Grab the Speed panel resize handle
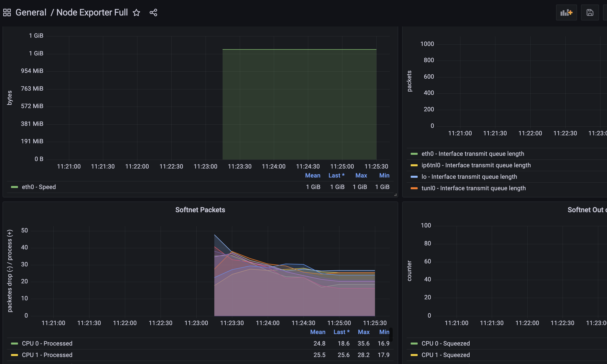The height and width of the screenshot is (364, 607). 395,195
